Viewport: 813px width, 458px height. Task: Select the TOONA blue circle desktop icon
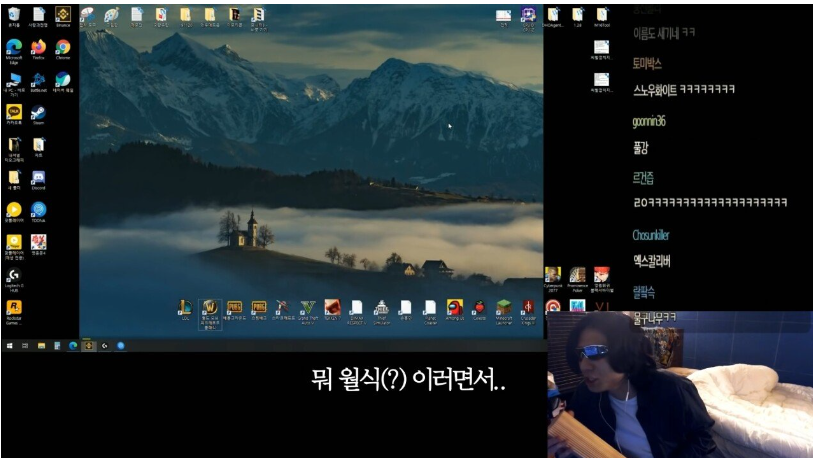pos(38,212)
